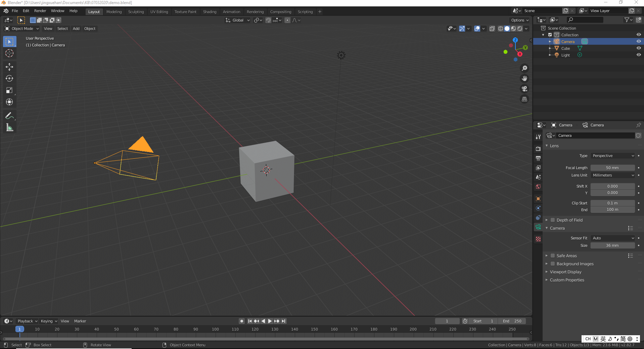Screen dimensions: 644x349
Task: Click the Blender logo menu icon
Action: (6, 11)
